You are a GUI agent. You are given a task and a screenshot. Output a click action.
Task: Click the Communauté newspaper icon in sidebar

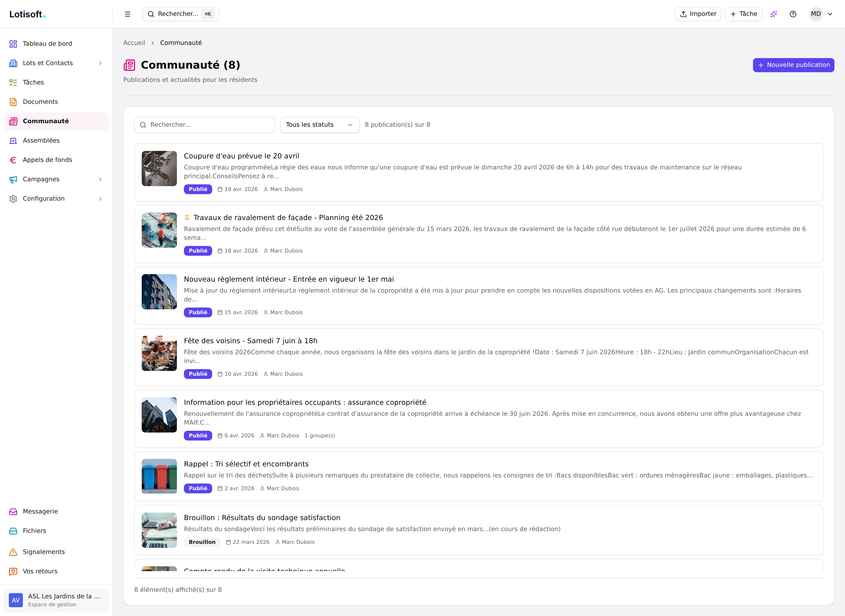click(13, 121)
